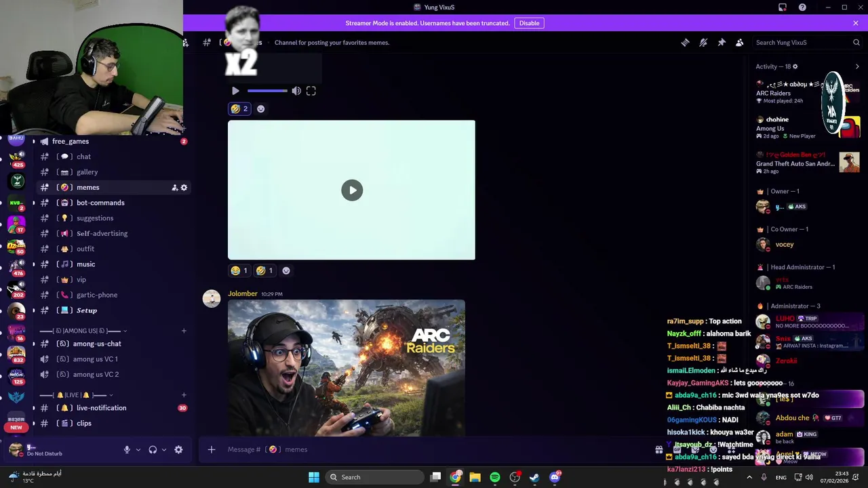This screenshot has height=488, width=868.
Task: Toggle the rolling laugh reaction below video
Action: point(264,270)
